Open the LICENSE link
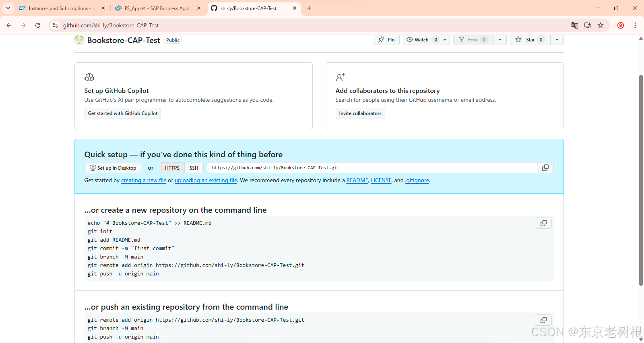Screen dimensions: 644x343 point(381,181)
